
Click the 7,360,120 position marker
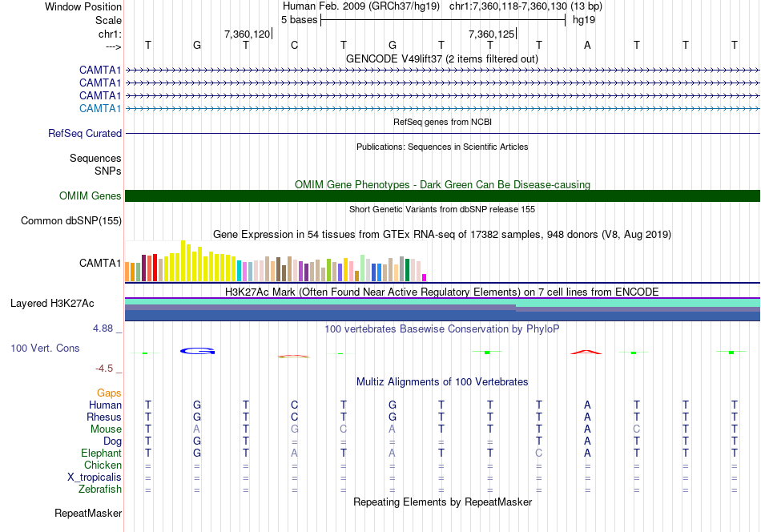(x=247, y=34)
